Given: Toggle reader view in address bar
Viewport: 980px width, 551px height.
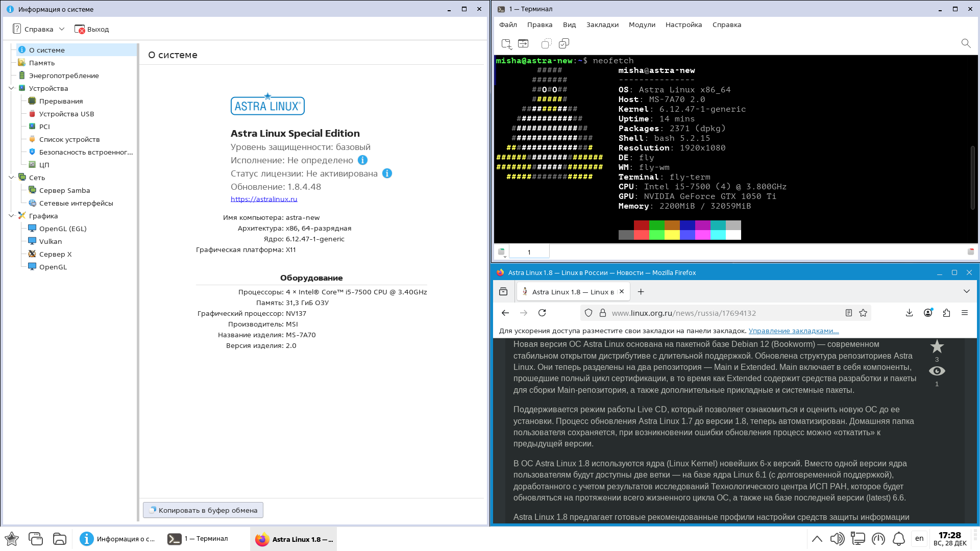Looking at the screenshot, I should [x=848, y=313].
